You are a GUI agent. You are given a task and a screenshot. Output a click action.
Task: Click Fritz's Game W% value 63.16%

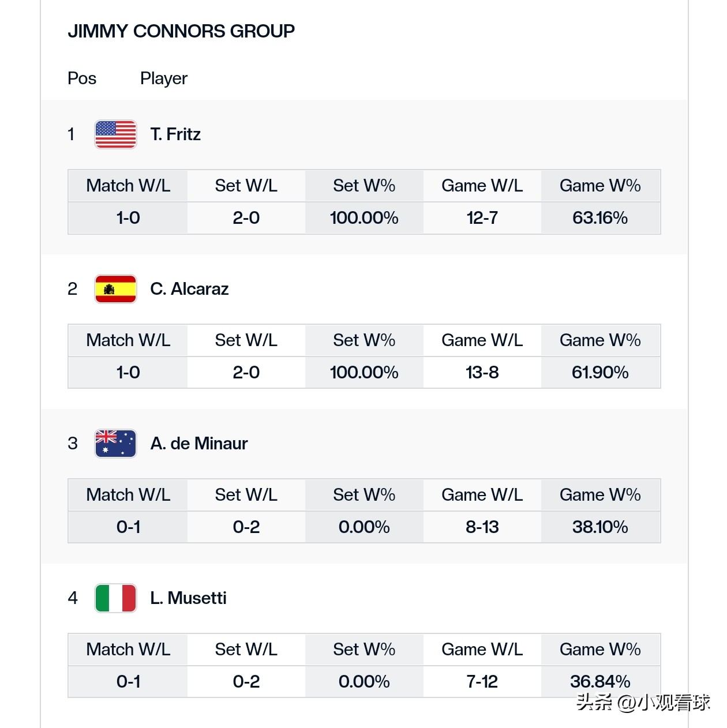pyautogui.click(x=600, y=218)
